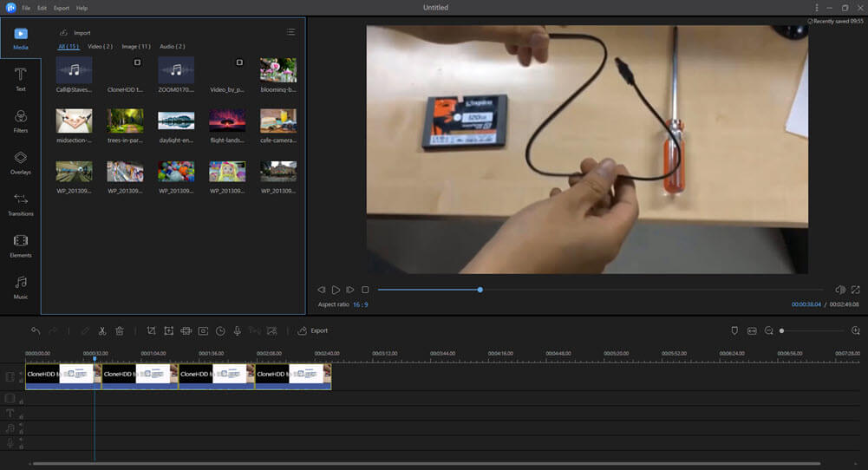Open the media list sort menu icon
The image size is (868, 470).
(290, 32)
